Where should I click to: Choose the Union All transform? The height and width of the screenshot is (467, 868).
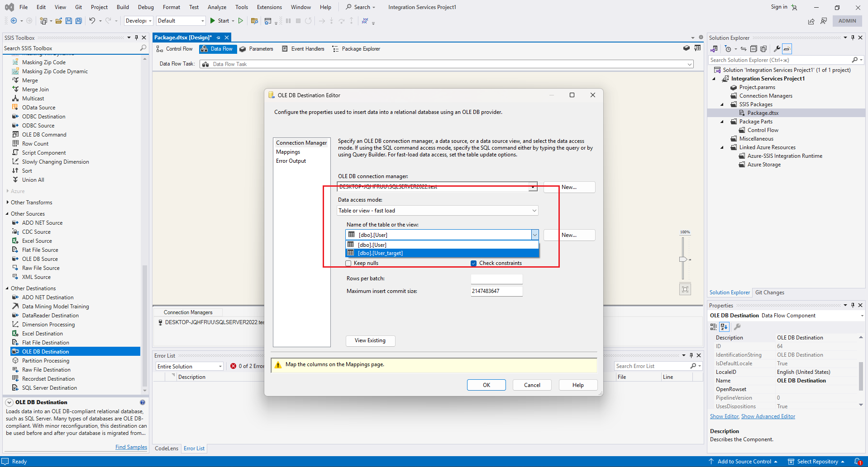[x=33, y=180]
